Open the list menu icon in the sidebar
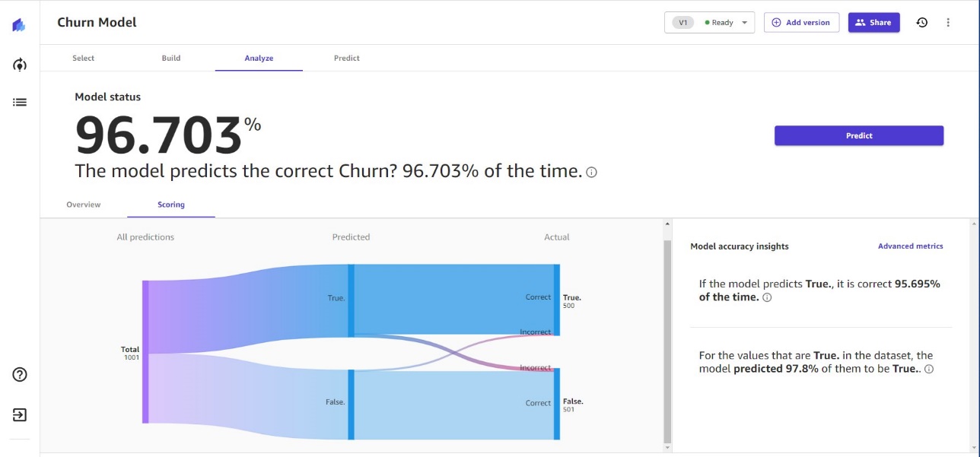980x457 pixels. (x=20, y=102)
